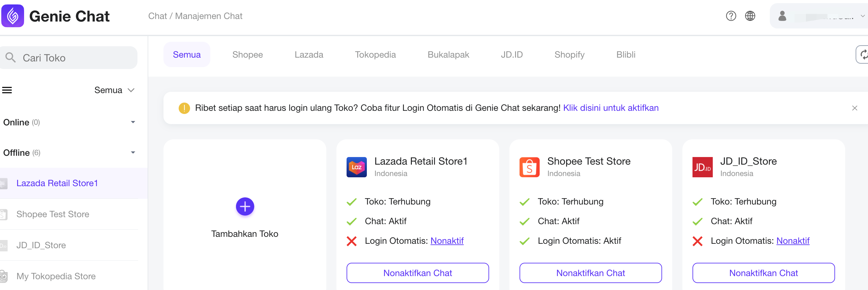Image resolution: width=868 pixels, height=290 pixels.
Task: Click Nonaktif link on Lazada Retail Store1
Action: (x=447, y=241)
